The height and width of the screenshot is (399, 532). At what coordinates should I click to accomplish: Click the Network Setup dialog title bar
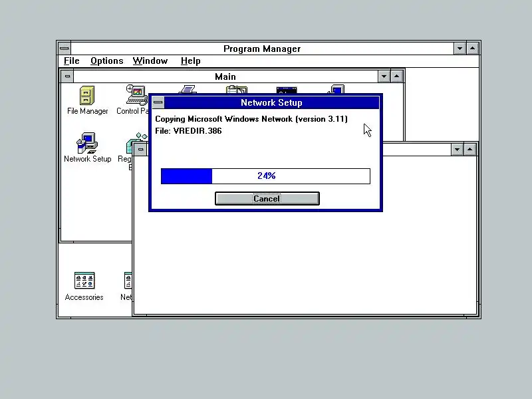tap(271, 102)
